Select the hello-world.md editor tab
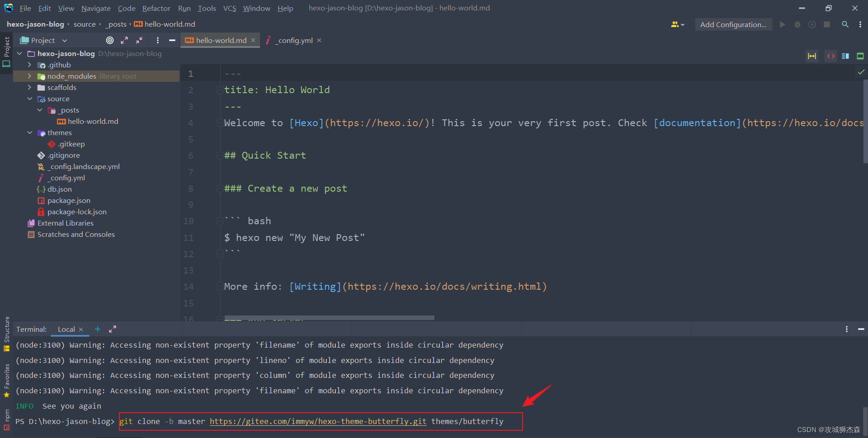The image size is (868, 438). tap(220, 40)
